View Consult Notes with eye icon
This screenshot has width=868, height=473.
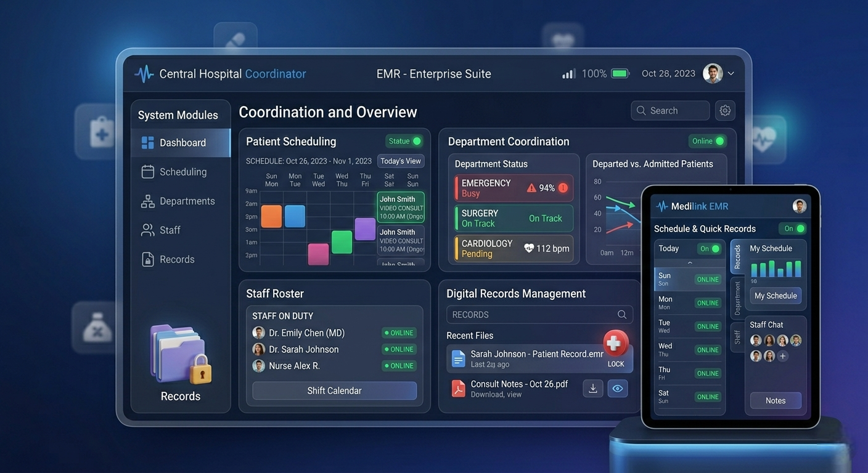point(618,389)
